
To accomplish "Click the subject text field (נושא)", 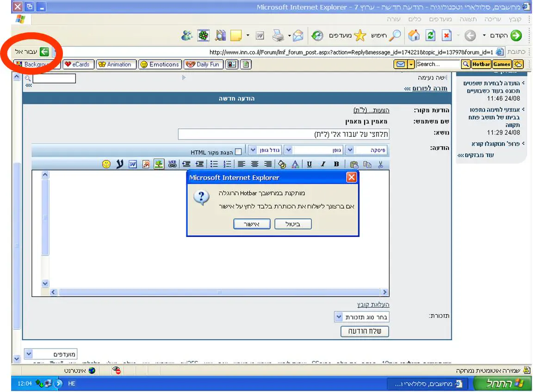I will (x=283, y=134).
